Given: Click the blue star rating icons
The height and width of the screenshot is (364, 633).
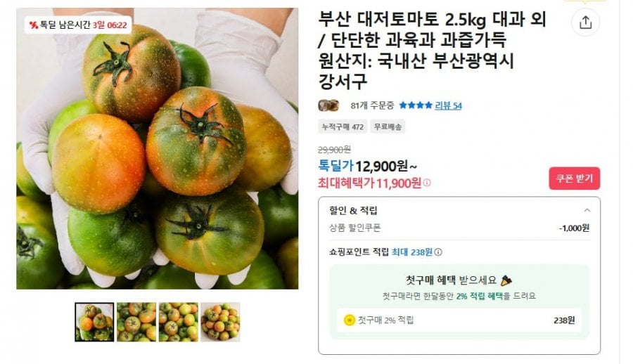Looking at the screenshot, I should click(x=416, y=105).
